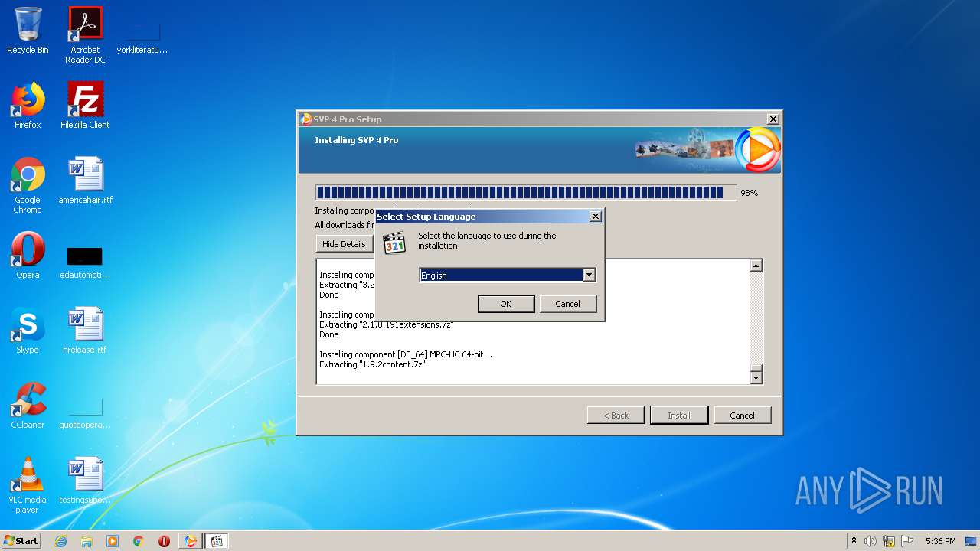This screenshot has height=551, width=980.
Task: Click the disabled Install button
Action: (x=679, y=416)
